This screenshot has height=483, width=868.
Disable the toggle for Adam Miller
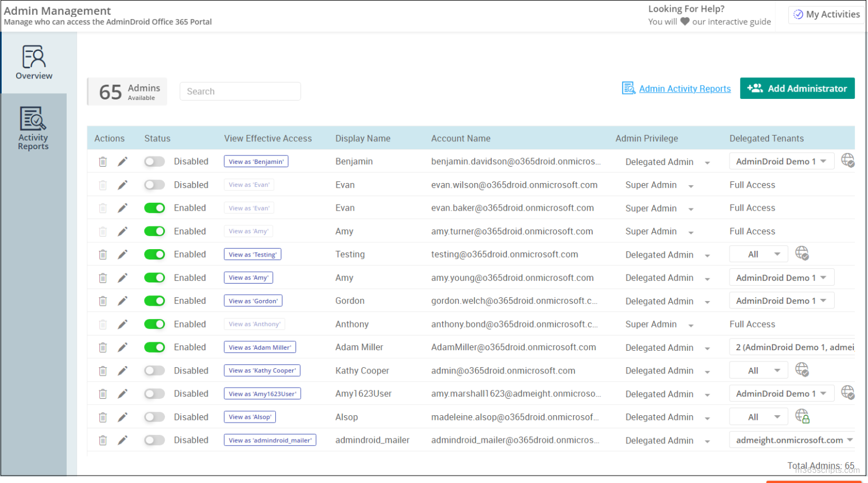point(154,347)
